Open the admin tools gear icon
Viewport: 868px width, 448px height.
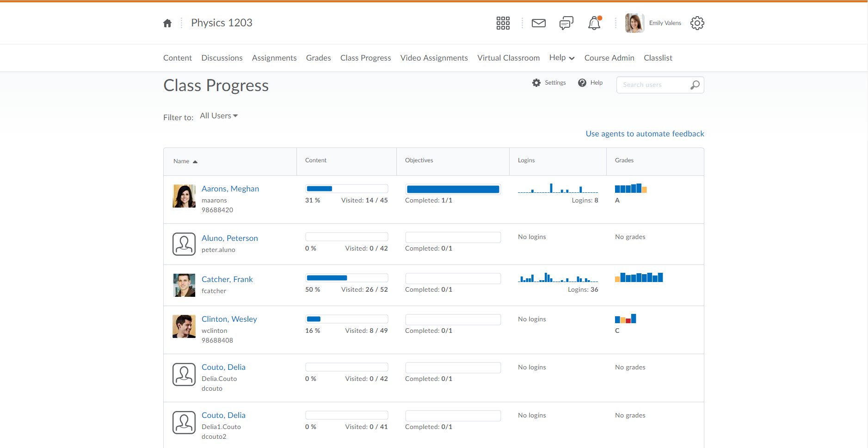[697, 23]
